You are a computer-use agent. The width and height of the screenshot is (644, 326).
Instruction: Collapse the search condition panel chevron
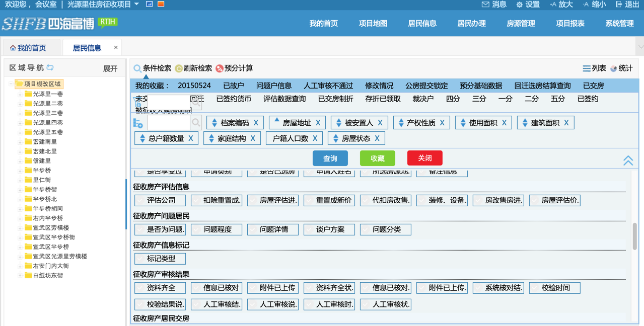pyautogui.click(x=628, y=160)
